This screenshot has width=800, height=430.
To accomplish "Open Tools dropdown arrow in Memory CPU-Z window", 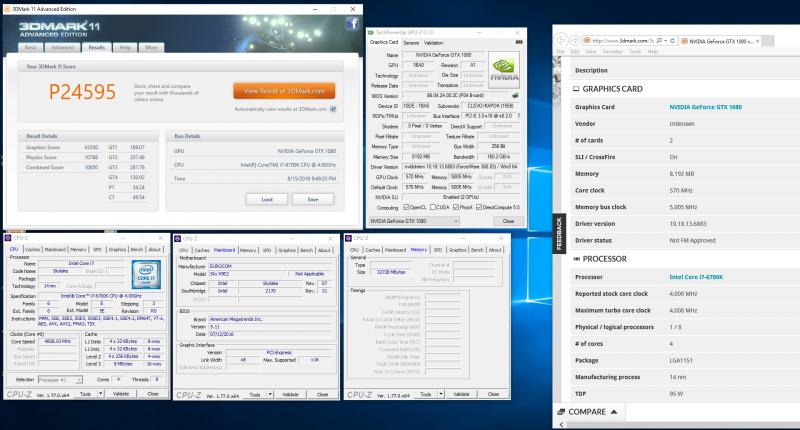I will pos(441,394).
